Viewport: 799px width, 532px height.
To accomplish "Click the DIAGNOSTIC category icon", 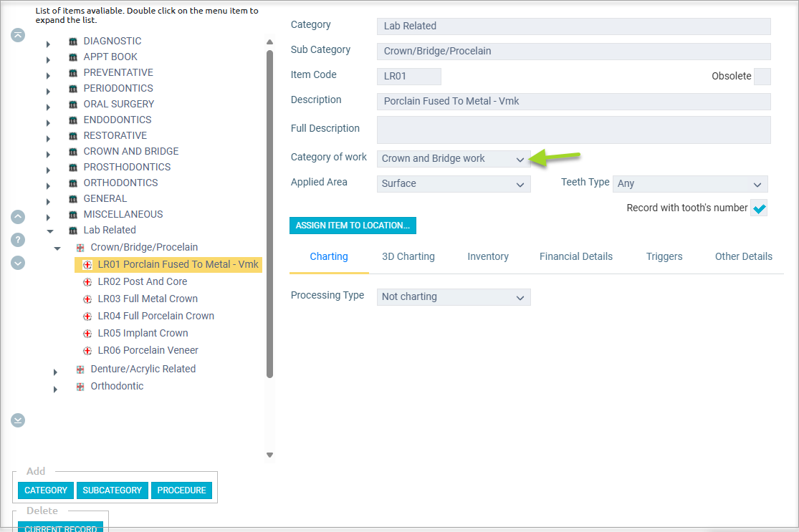I will tap(73, 42).
